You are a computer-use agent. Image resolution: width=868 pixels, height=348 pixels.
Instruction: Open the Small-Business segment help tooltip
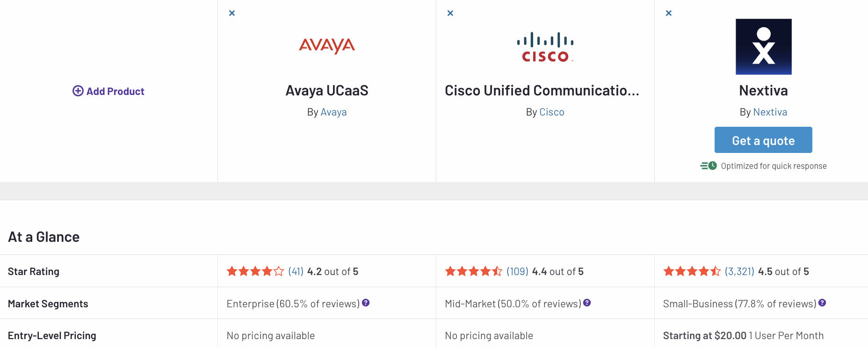pyautogui.click(x=821, y=303)
